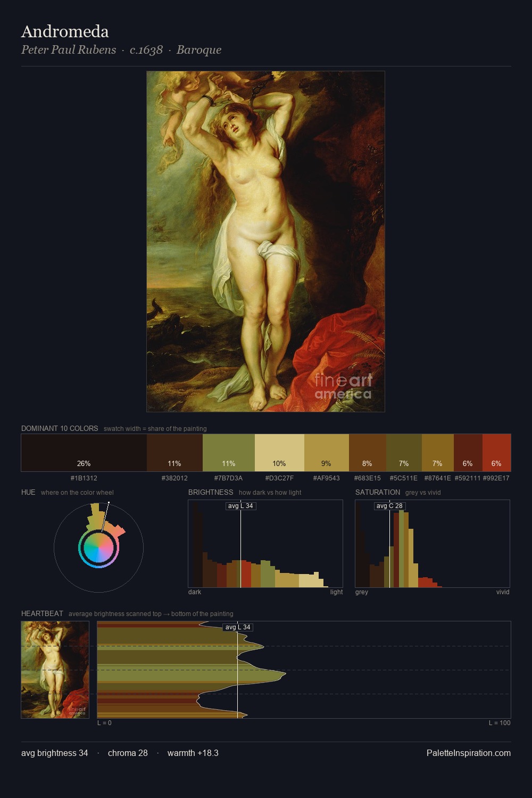Click the HEARTBEAT section heading

pos(42,613)
